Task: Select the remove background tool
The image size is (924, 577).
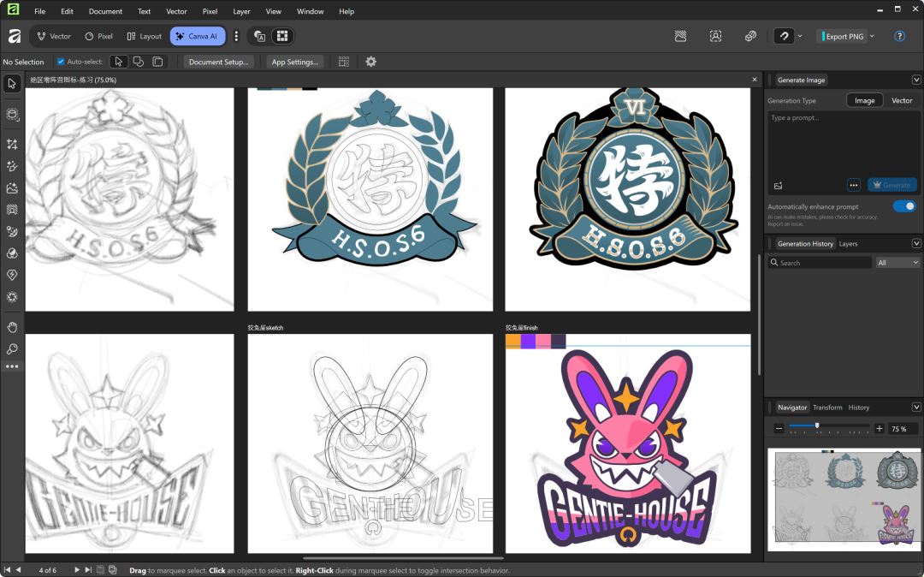Action: pyautogui.click(x=12, y=210)
